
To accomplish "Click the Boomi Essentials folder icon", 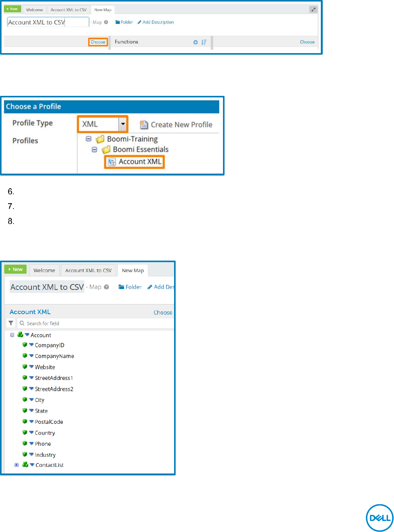I will [x=106, y=149].
